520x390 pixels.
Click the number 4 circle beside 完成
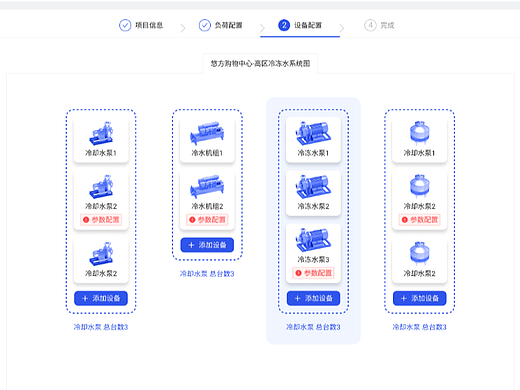(370, 25)
